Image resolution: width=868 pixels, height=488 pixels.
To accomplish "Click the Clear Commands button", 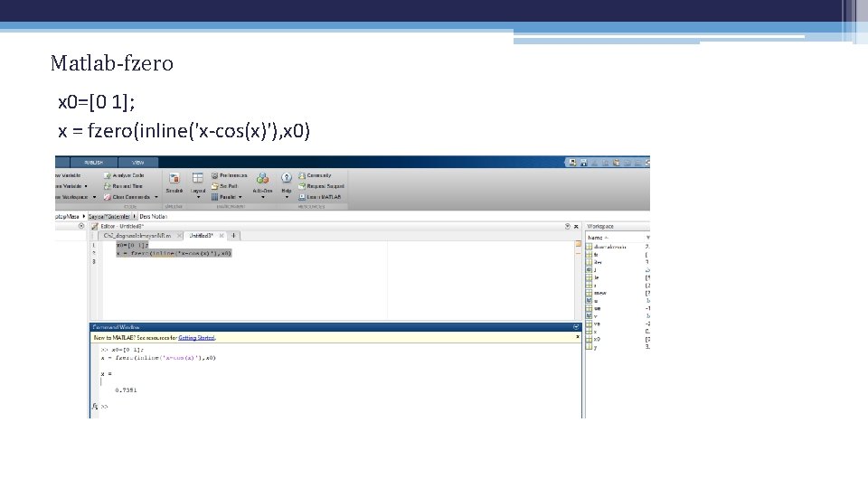I will point(127,197).
